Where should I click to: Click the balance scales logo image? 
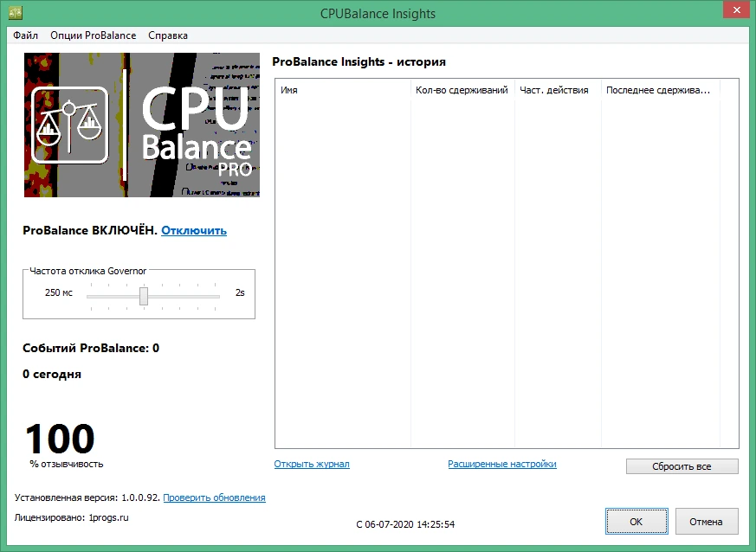pos(69,125)
